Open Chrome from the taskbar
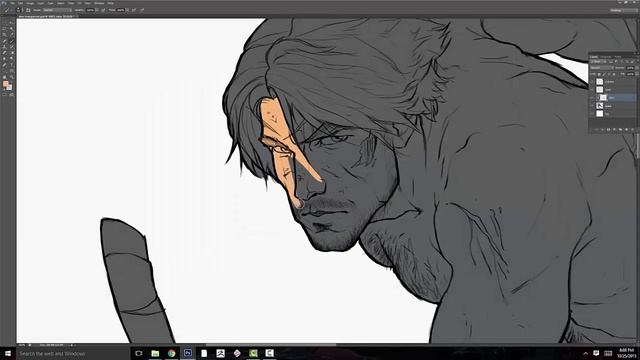This screenshot has width=640, height=360. point(171,353)
